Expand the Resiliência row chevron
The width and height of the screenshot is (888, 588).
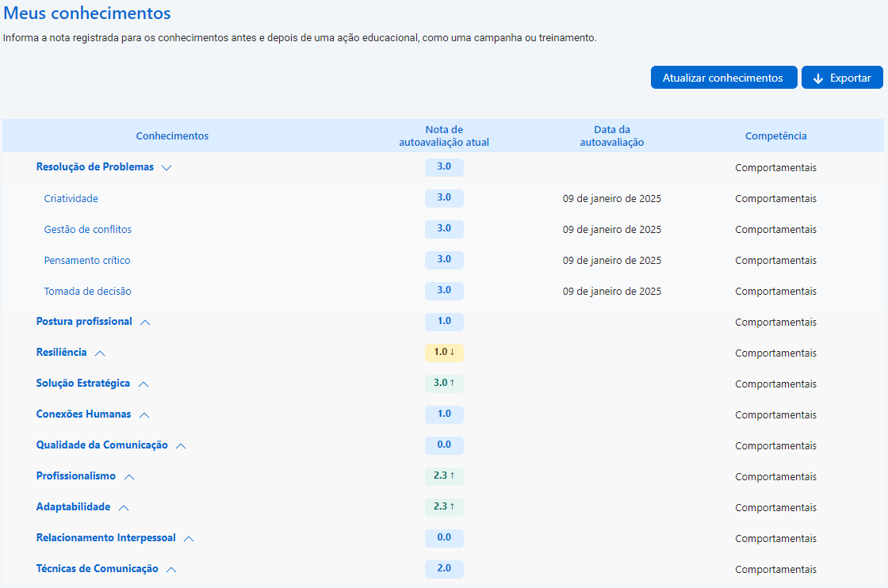point(100,353)
